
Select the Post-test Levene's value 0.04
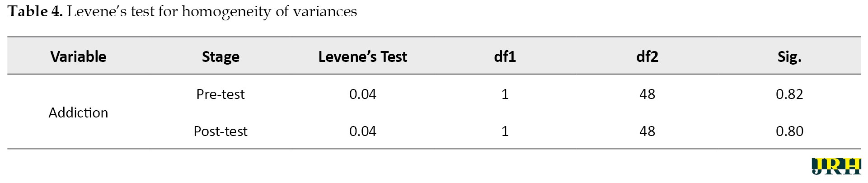363,131
